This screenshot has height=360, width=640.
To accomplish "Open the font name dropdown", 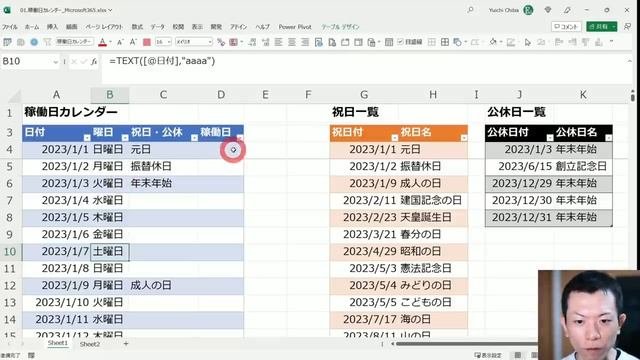I will [210, 42].
